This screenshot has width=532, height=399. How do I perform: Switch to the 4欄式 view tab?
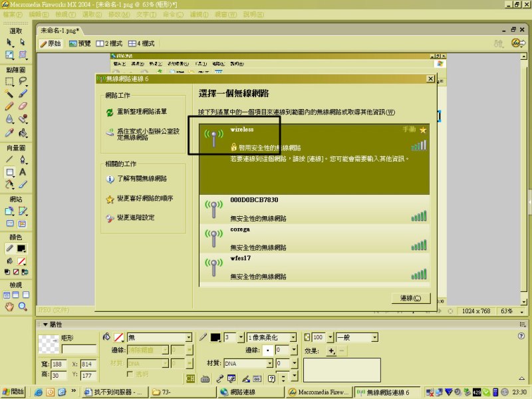point(141,43)
